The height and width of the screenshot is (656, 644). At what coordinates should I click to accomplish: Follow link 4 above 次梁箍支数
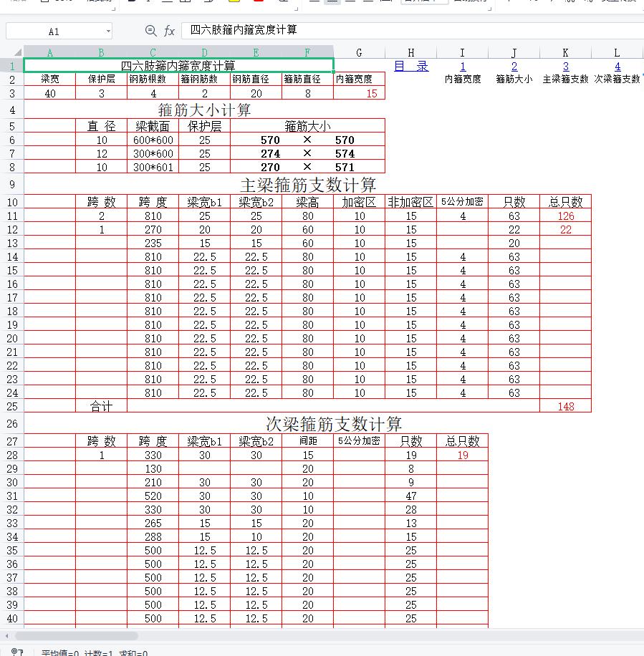[x=617, y=67]
